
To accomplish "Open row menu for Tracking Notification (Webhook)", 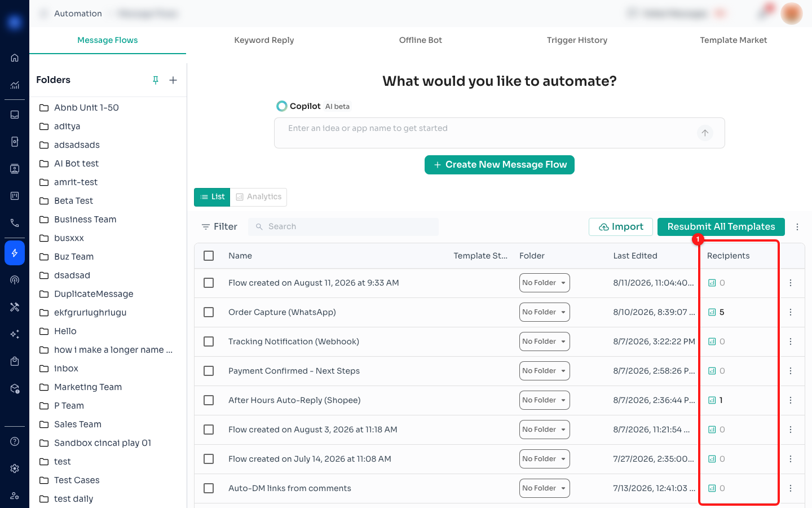I will click(791, 341).
